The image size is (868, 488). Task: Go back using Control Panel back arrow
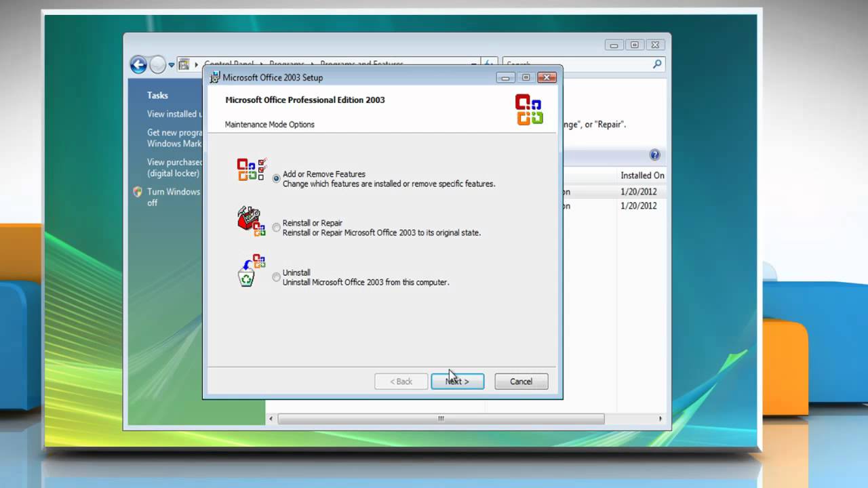tap(138, 65)
